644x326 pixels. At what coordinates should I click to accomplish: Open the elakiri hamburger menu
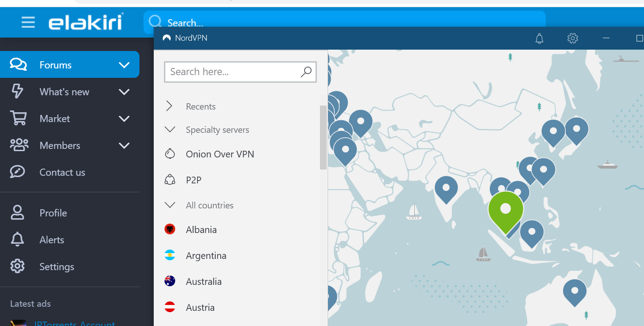tap(28, 22)
